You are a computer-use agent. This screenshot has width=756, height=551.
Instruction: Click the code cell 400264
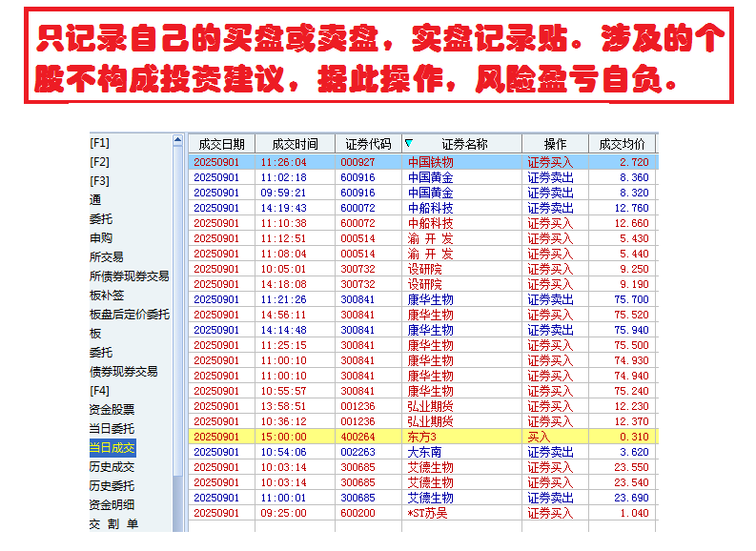tap(358, 437)
